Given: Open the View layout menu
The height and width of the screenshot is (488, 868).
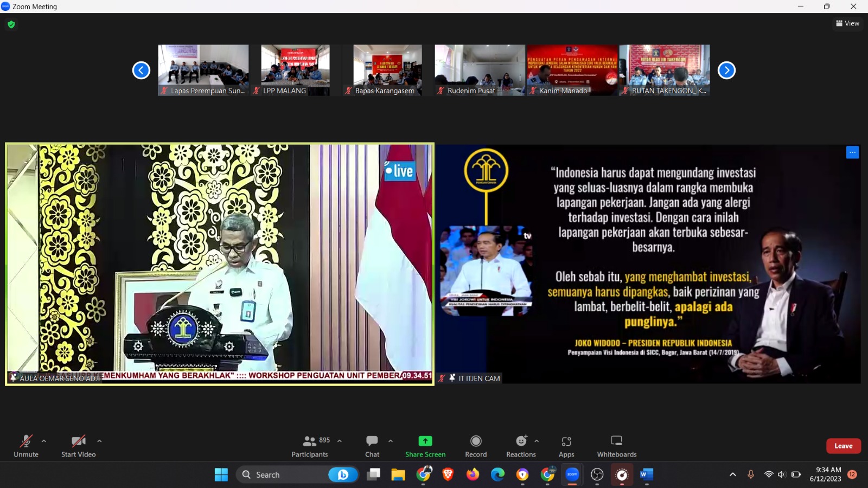Looking at the screenshot, I should click(x=847, y=23).
